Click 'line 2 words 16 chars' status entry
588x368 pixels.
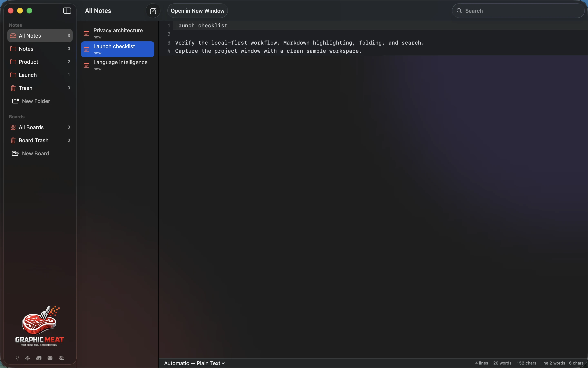(562, 363)
